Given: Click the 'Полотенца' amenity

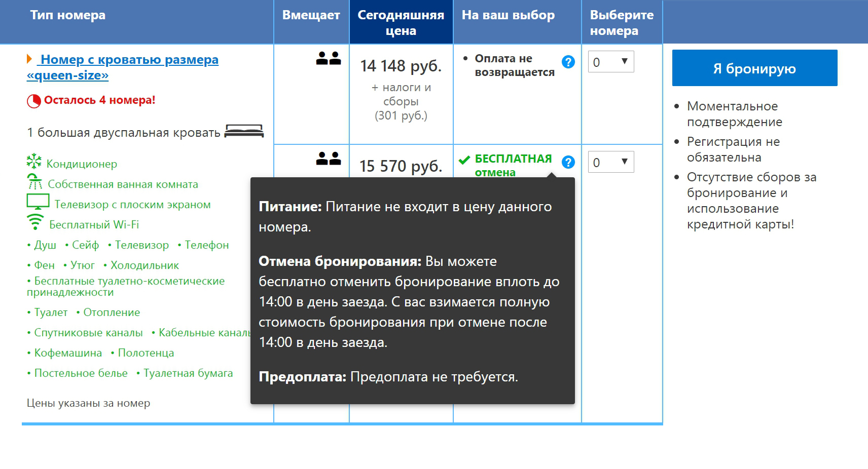Looking at the screenshot, I should pos(146,353).
